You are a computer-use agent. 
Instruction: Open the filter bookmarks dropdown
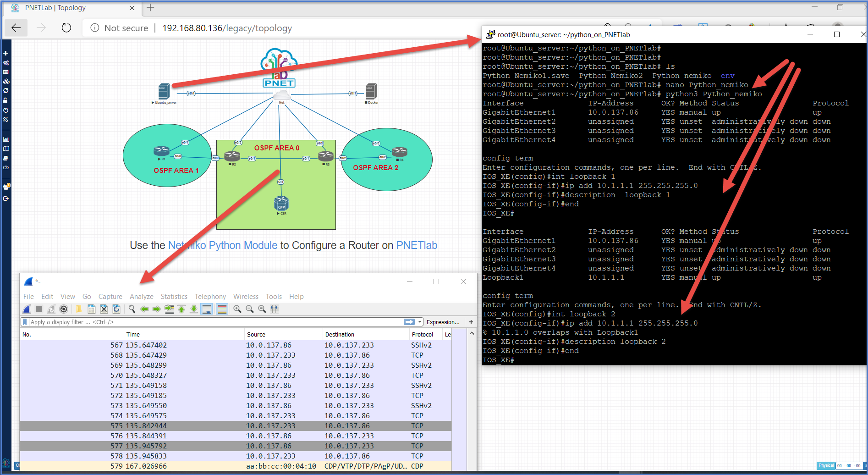[25, 322]
